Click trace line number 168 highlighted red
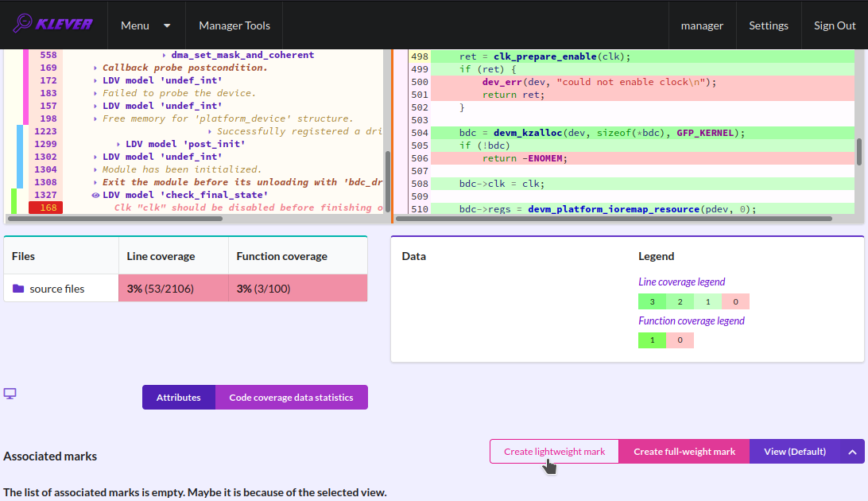 [46, 208]
